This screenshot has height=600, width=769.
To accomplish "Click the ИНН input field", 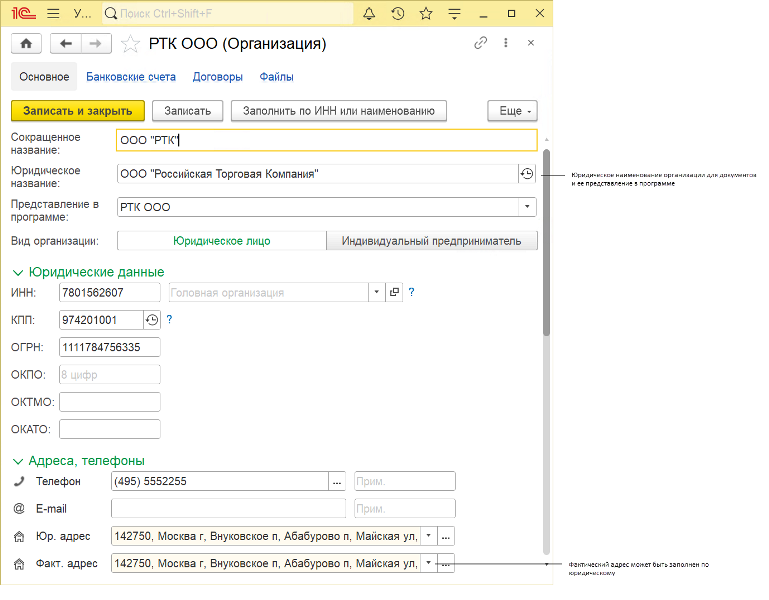I will coord(110,292).
